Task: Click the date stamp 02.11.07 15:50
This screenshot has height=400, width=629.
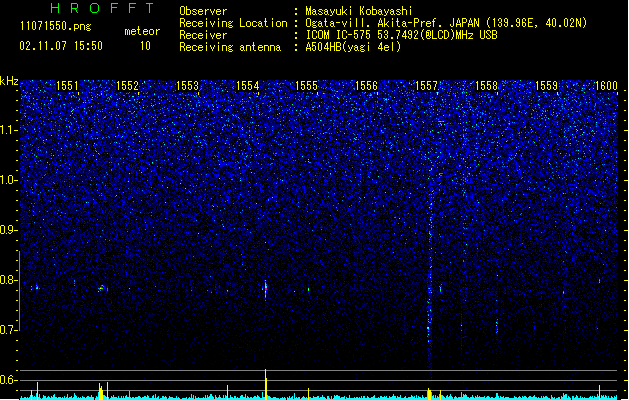Action: 61,46
